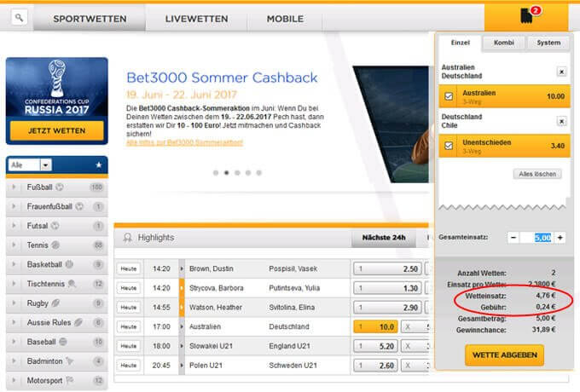This screenshot has height=392, width=580.
Task: Select the first carousel dot
Action: (216, 172)
